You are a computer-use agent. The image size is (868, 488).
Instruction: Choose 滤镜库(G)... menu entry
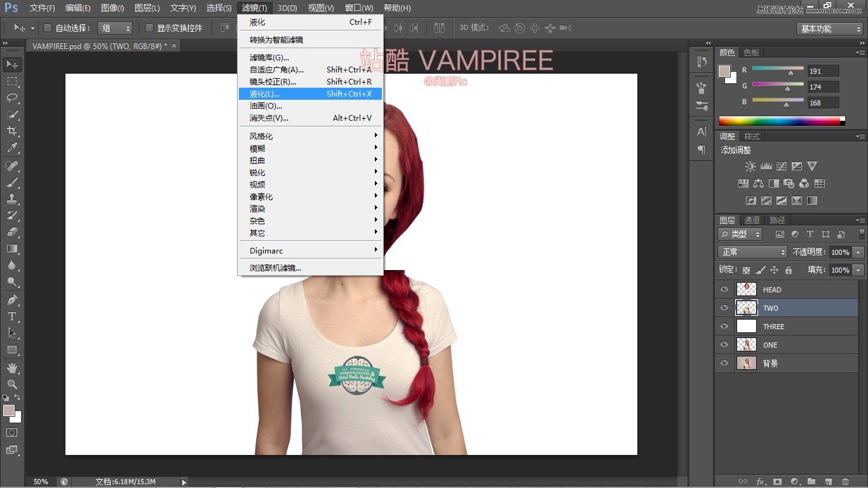tap(310, 57)
